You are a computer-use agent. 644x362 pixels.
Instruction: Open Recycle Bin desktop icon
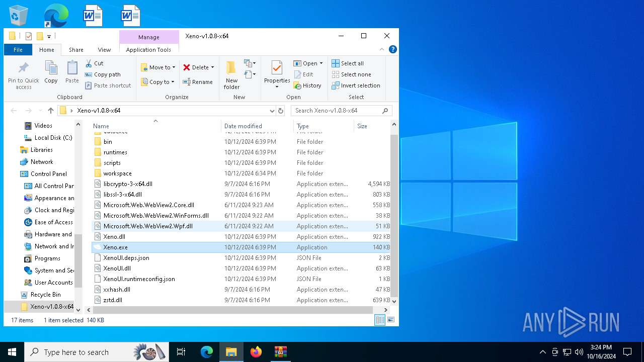tap(19, 16)
